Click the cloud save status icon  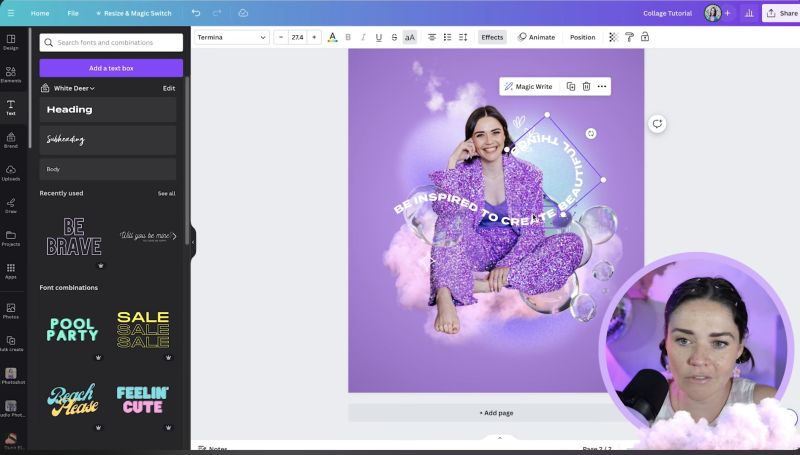point(243,13)
